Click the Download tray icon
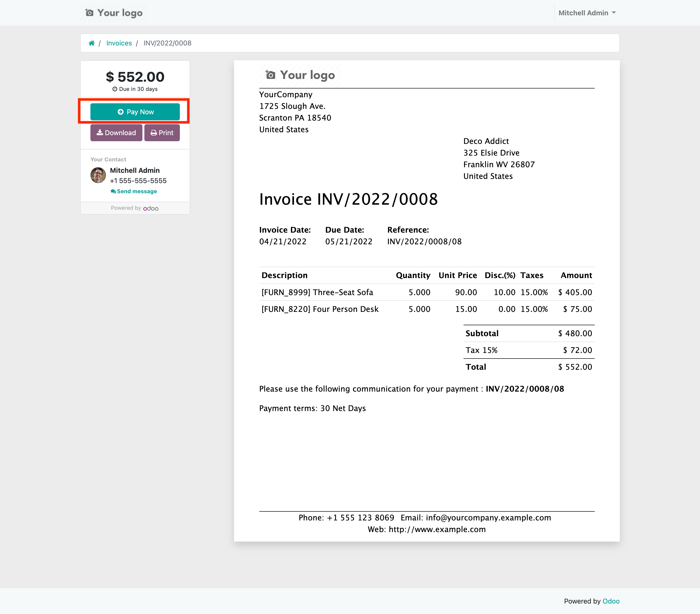Image resolution: width=700 pixels, height=614 pixels. coord(100,132)
